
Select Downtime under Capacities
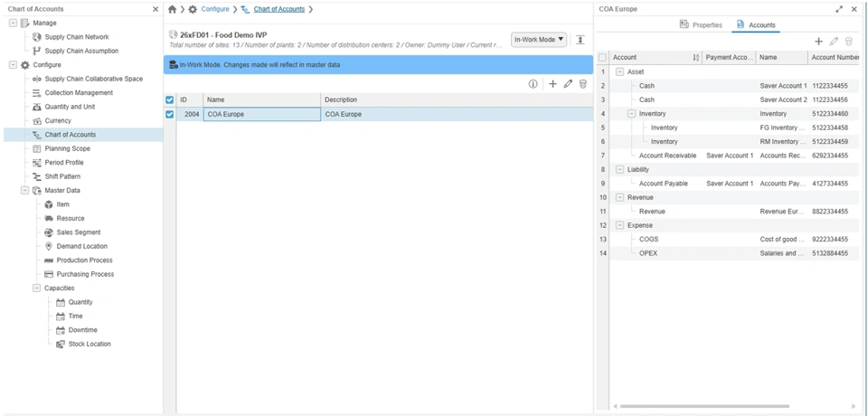83,330
